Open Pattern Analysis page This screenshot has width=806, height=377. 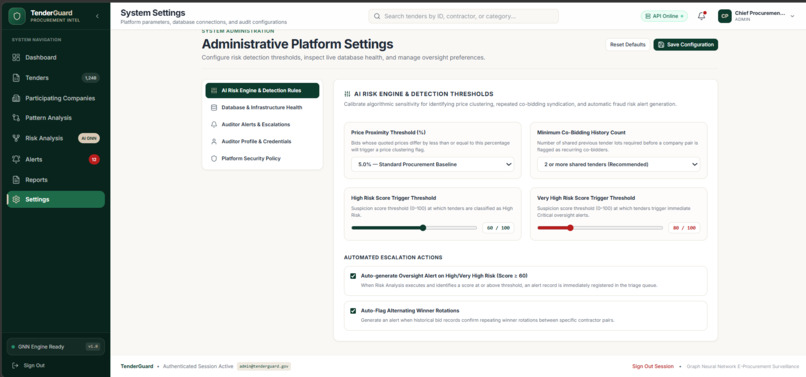point(56,118)
